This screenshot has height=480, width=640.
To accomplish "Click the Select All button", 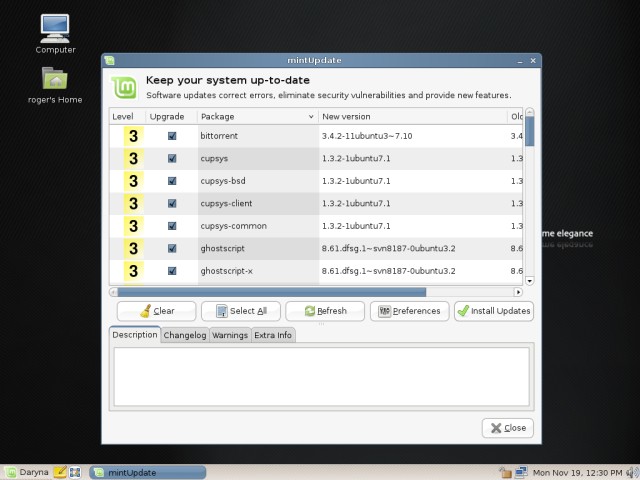I will [241, 311].
